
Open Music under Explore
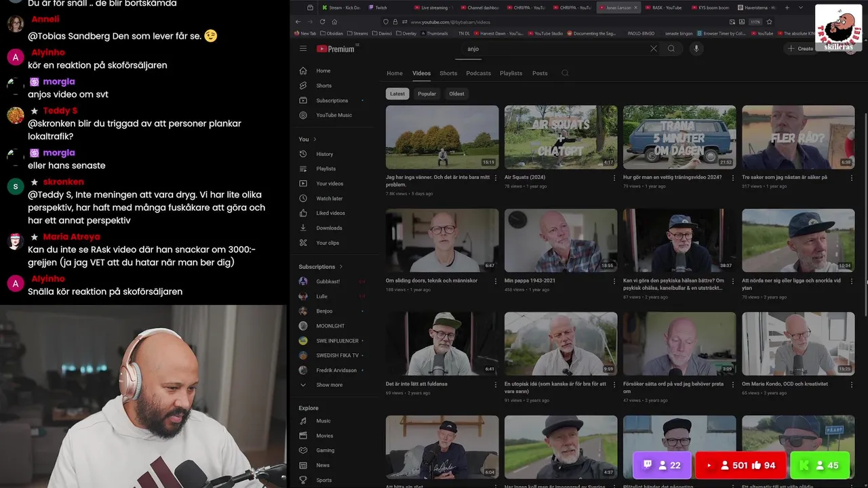pyautogui.click(x=323, y=421)
